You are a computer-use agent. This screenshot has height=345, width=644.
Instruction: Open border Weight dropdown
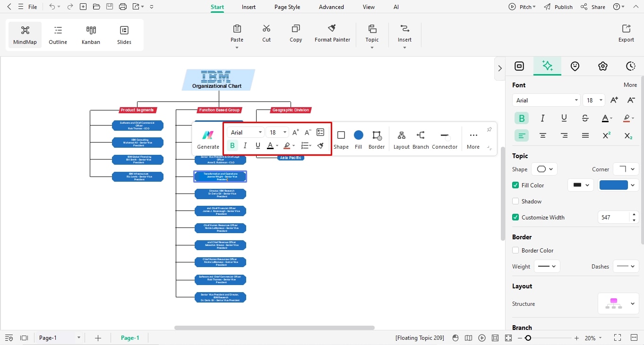[x=547, y=266]
